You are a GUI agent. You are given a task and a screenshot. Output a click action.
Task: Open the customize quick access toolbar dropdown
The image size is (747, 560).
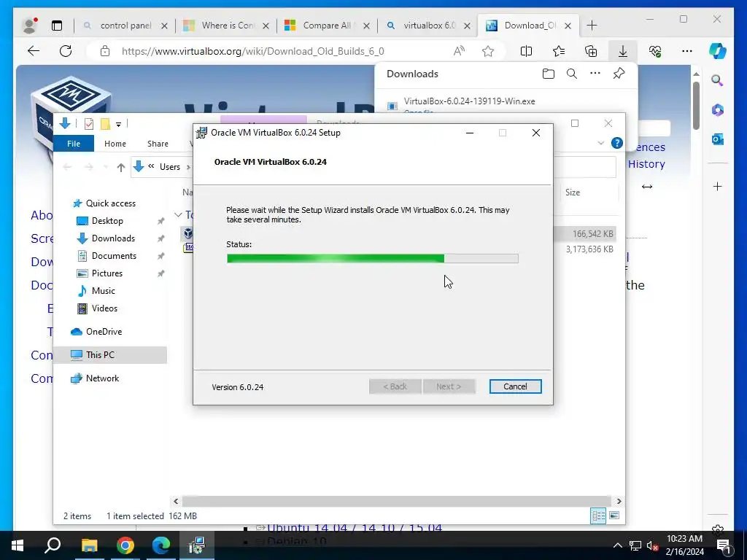119,124
